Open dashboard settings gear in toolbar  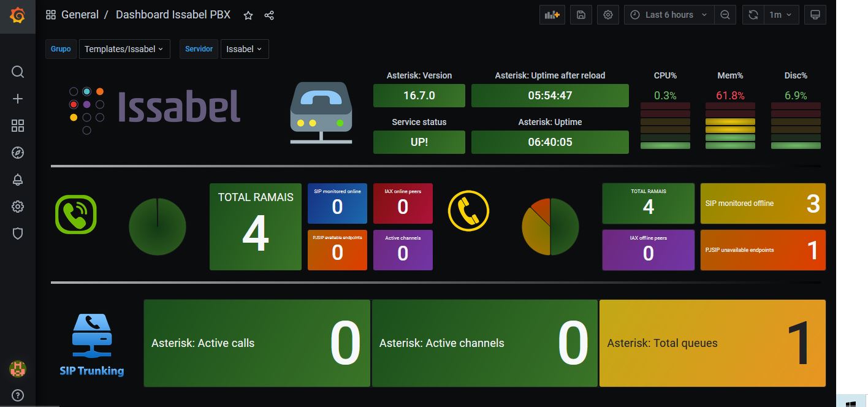tap(608, 15)
